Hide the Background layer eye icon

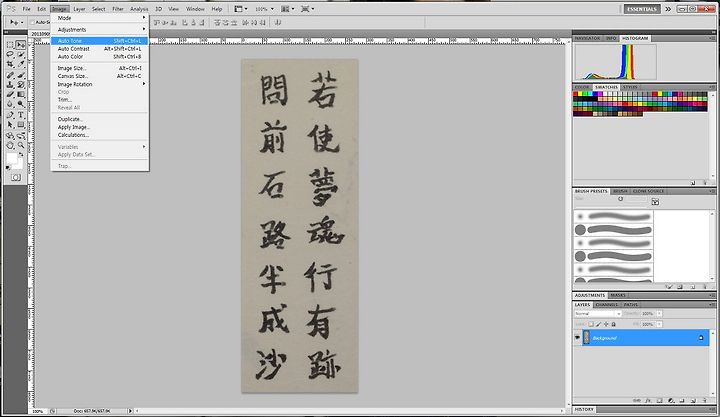click(578, 338)
